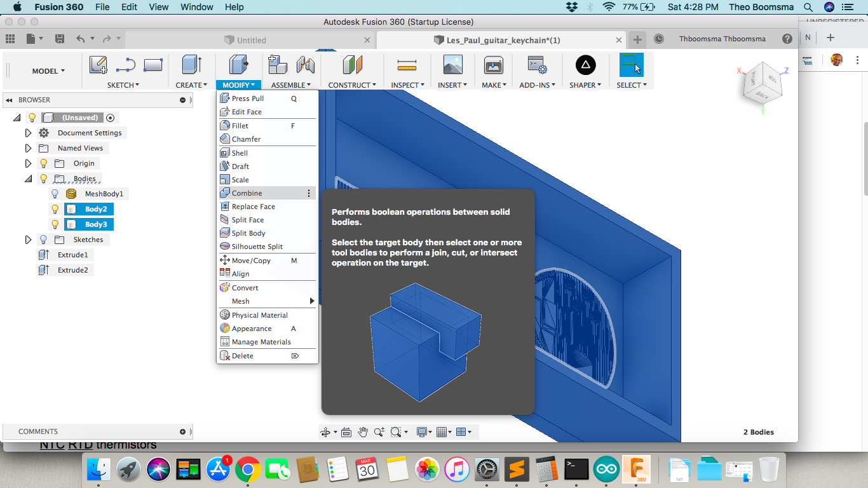Image resolution: width=868 pixels, height=488 pixels.
Task: Click the Extrude icon above CREATE
Action: point(191,64)
